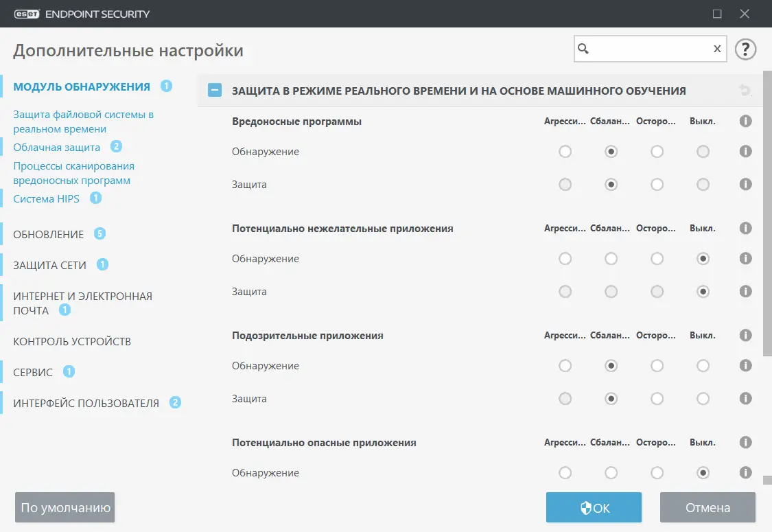Open info tooltip for Потенциально нежелательные приложения

tap(745, 228)
